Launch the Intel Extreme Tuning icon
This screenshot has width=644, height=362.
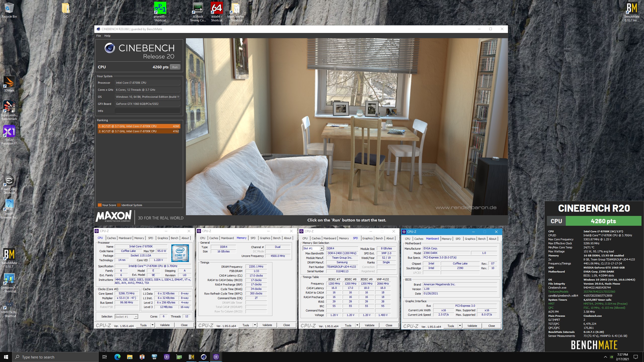click(x=9, y=209)
